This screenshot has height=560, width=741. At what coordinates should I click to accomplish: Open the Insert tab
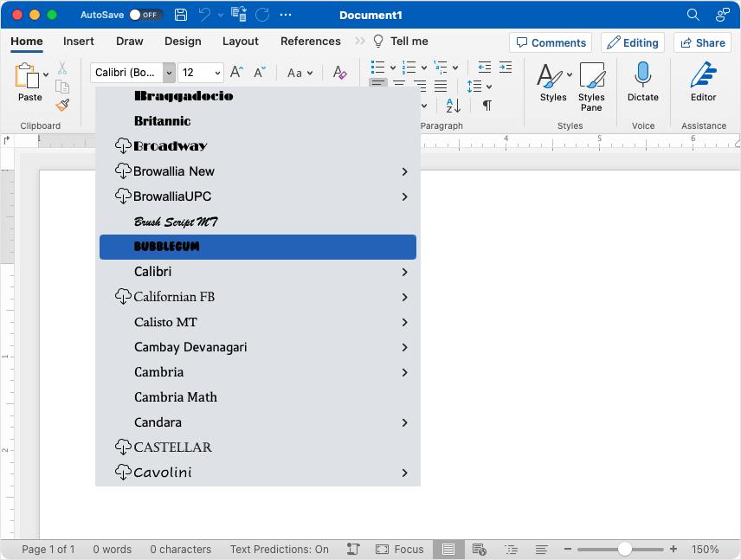(x=79, y=42)
